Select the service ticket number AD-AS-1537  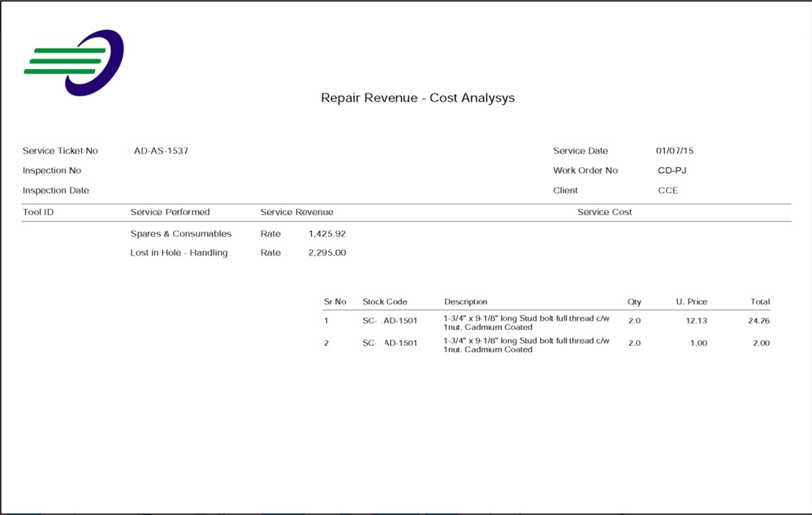pos(161,151)
